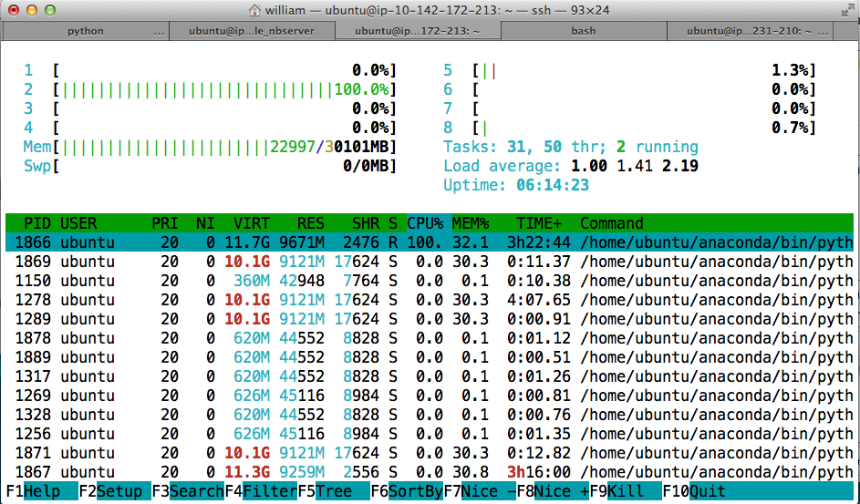Sort by the USER column header
The image size is (860, 504).
tap(78, 223)
